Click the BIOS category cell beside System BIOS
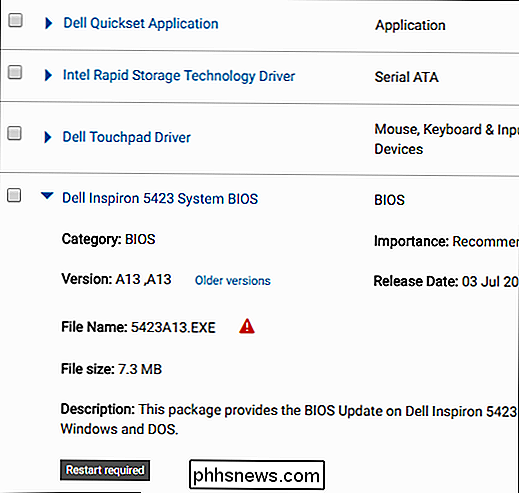 [389, 200]
